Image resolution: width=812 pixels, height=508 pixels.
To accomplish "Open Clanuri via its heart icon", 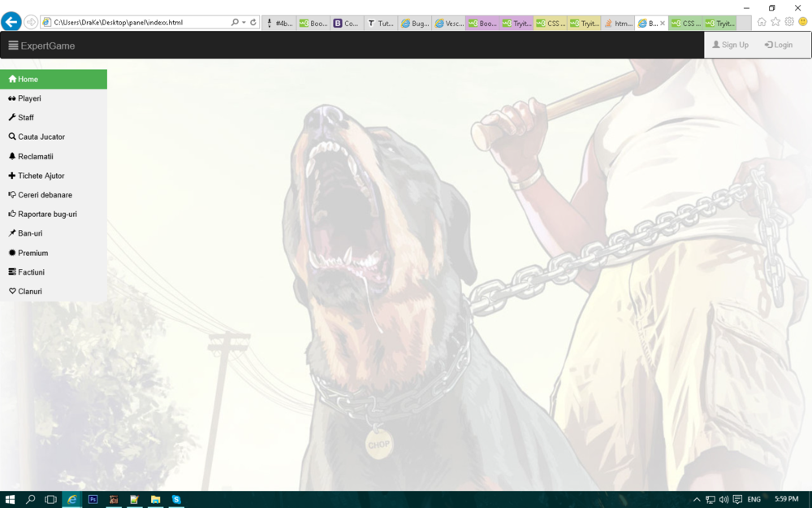I will pyautogui.click(x=12, y=291).
